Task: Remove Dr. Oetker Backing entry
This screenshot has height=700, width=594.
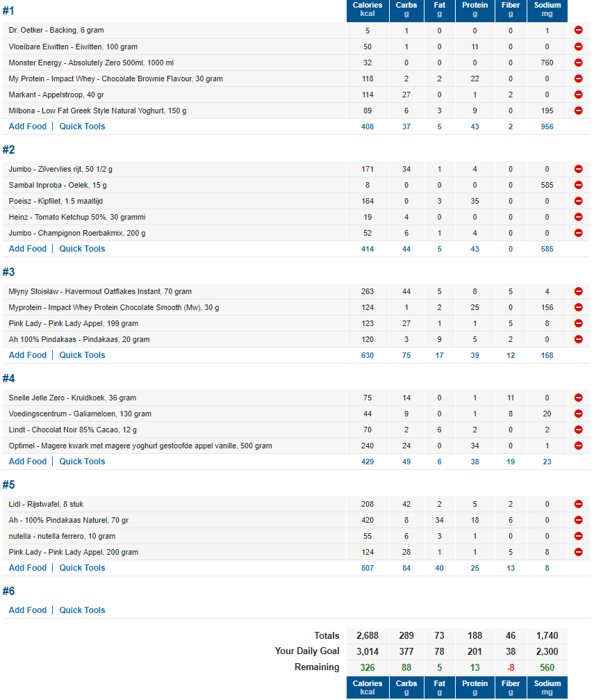Action: 578,31
